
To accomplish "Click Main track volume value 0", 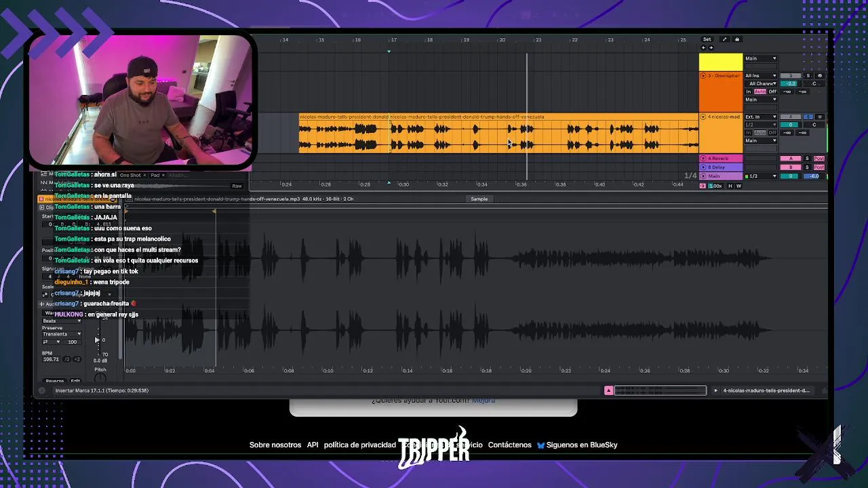I will click(791, 176).
